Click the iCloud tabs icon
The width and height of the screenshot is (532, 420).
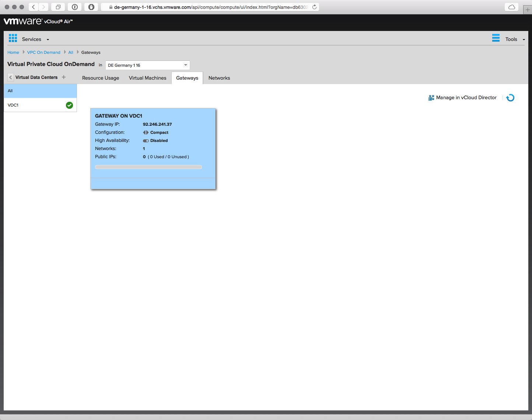point(512,7)
